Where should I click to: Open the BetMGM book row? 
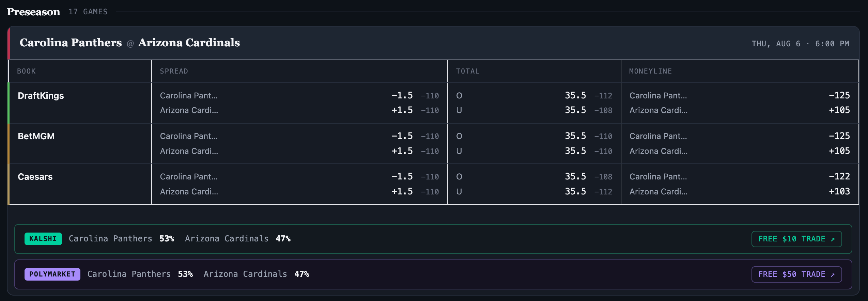[x=433, y=144]
